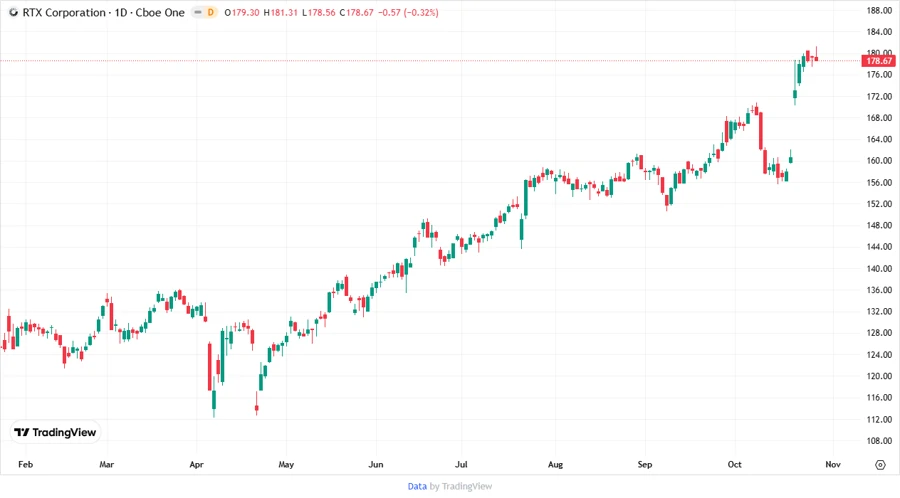Click the Feb label on time axis
900x498 pixels.
pyautogui.click(x=25, y=464)
